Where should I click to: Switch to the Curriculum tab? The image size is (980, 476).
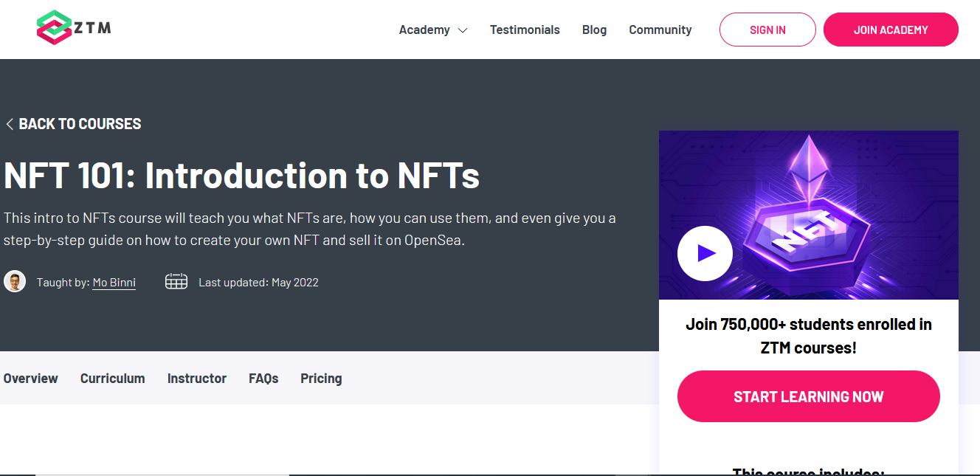[113, 379]
